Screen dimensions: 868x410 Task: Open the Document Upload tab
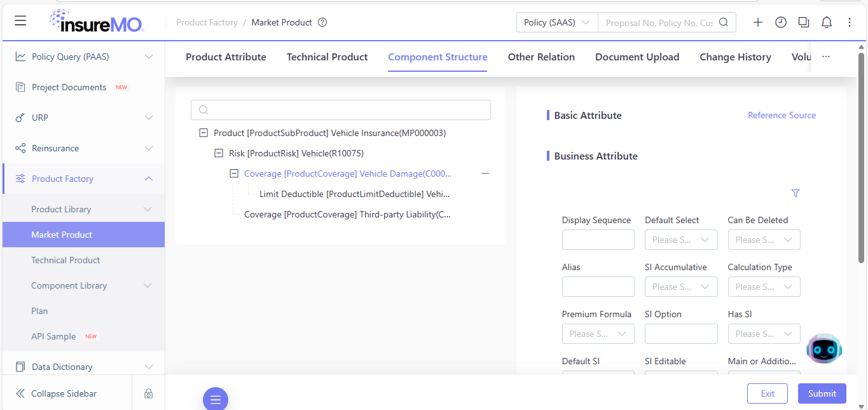(637, 57)
